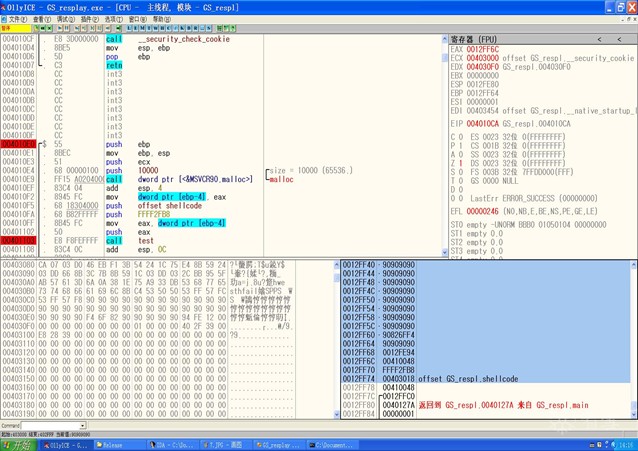Expand the Command box dropdown arrow
Image resolution: width=638 pixels, height=451 pixels.
pyautogui.click(x=82, y=426)
